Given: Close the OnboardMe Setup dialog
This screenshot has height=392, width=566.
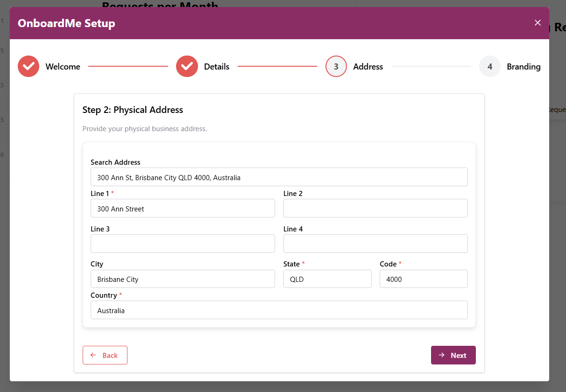Looking at the screenshot, I should pyautogui.click(x=538, y=23).
